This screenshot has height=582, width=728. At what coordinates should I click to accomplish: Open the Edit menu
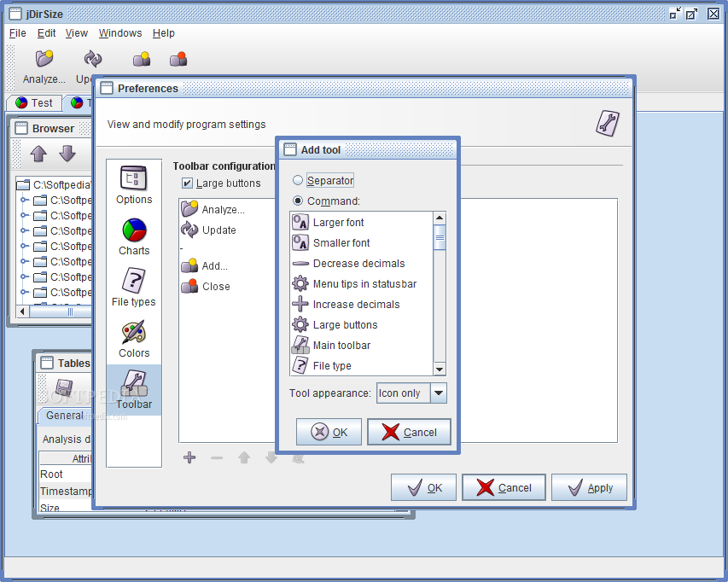(x=46, y=33)
